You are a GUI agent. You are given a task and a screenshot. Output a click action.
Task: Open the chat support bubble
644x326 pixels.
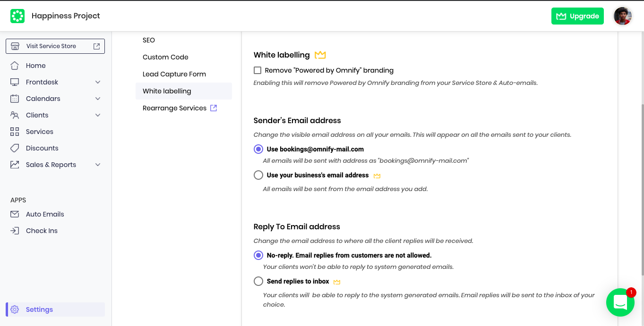pyautogui.click(x=620, y=302)
